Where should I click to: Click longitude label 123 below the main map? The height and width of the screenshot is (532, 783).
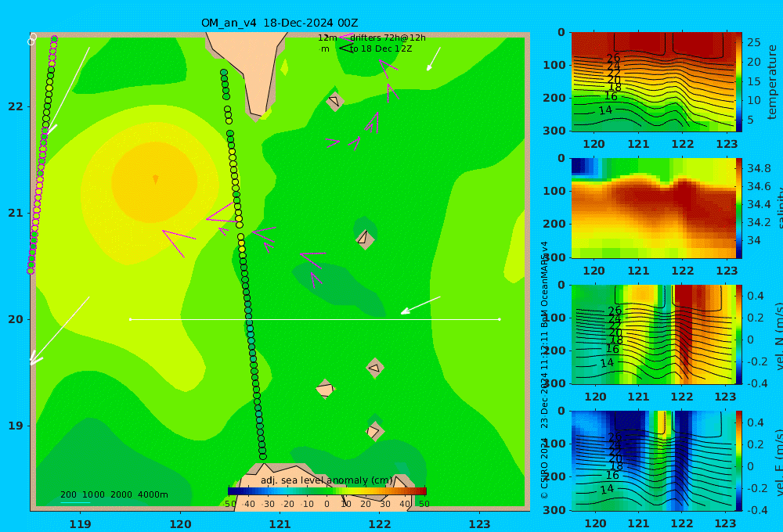479,524
